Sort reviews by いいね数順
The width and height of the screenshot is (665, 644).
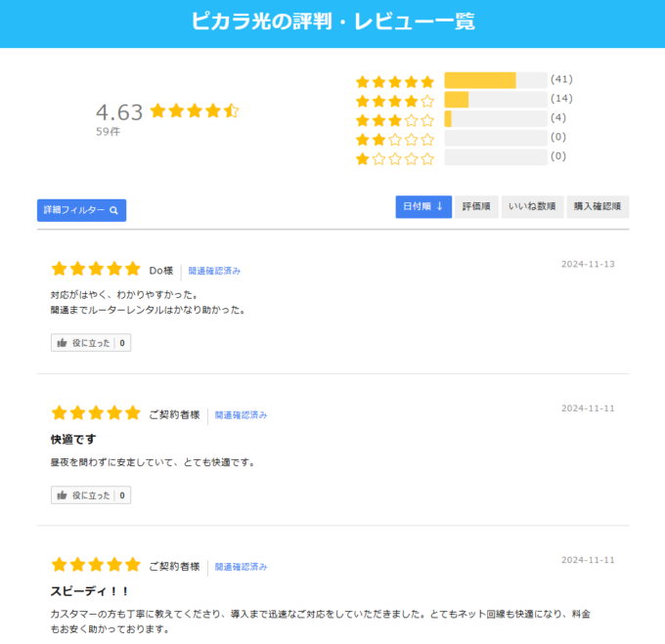532,207
